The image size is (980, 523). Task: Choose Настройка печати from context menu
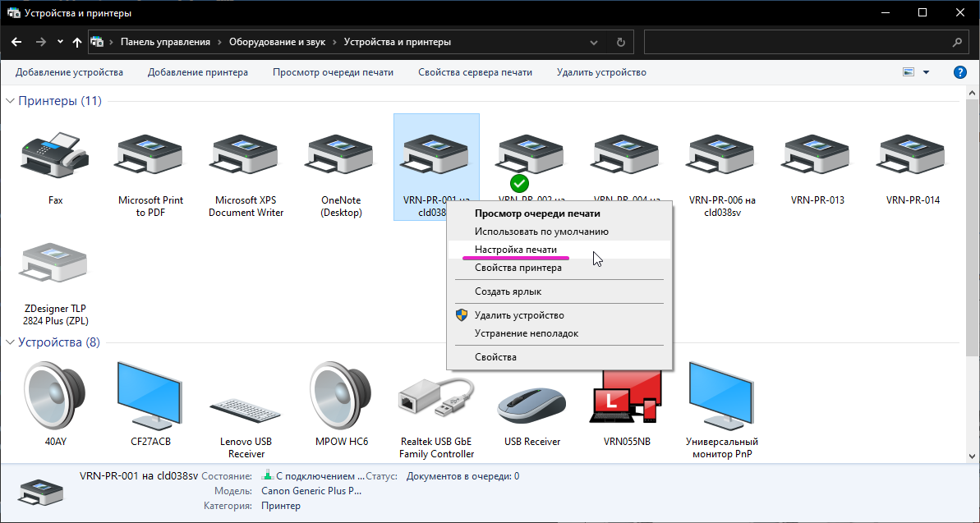pos(515,250)
